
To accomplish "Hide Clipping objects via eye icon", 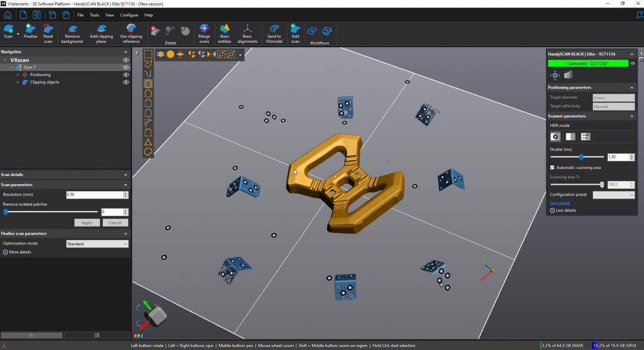I will pos(126,82).
